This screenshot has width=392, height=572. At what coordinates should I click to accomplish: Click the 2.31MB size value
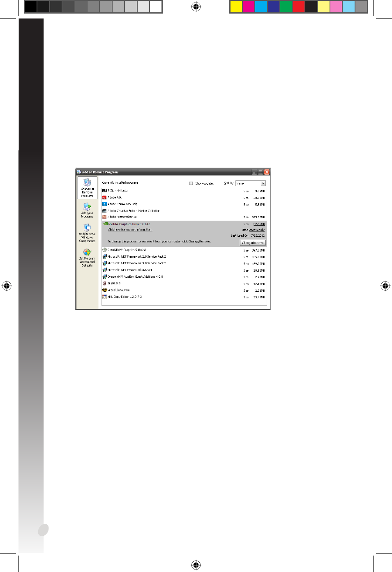pyautogui.click(x=260, y=291)
